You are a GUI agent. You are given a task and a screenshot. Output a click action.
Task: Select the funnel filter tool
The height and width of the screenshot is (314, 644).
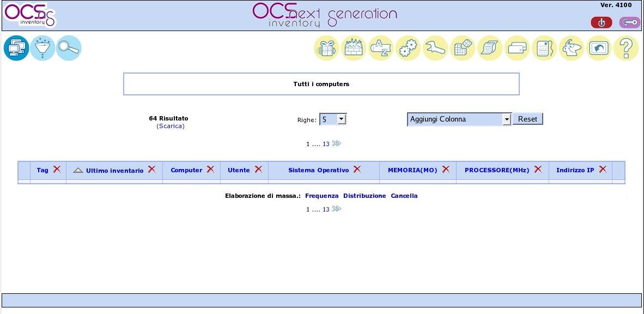[x=42, y=48]
